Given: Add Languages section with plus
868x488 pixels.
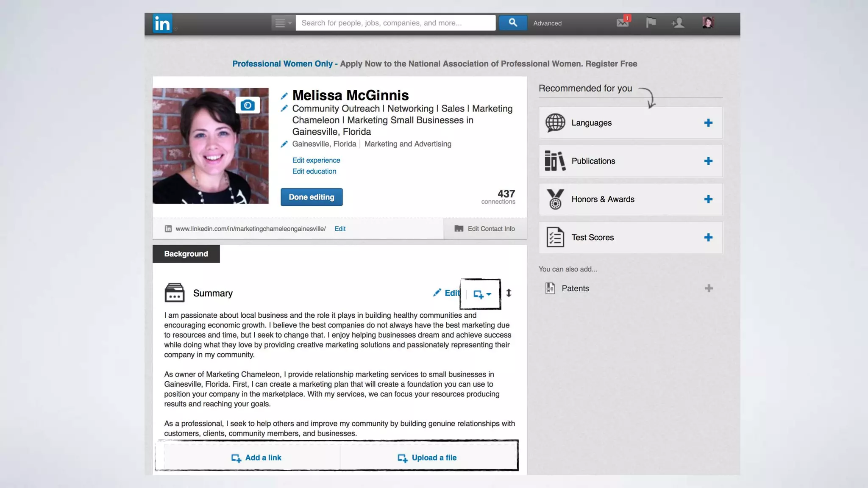Looking at the screenshot, I should click(708, 123).
